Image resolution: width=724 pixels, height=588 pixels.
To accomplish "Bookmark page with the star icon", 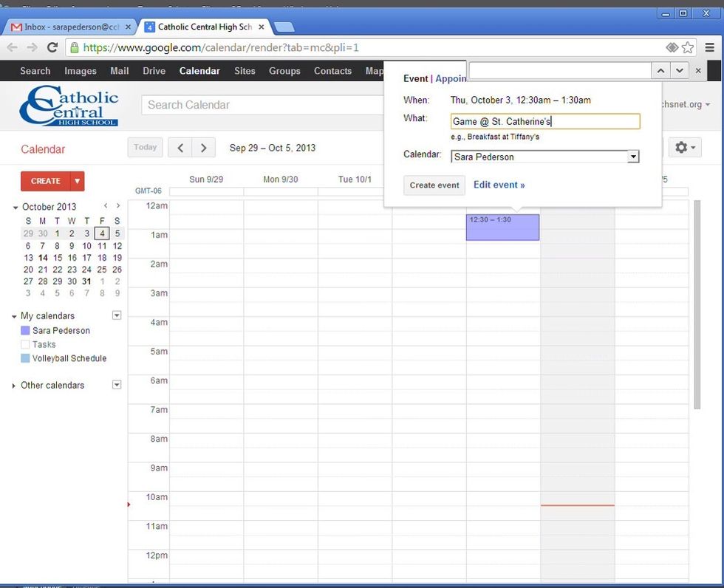I will coord(688,47).
